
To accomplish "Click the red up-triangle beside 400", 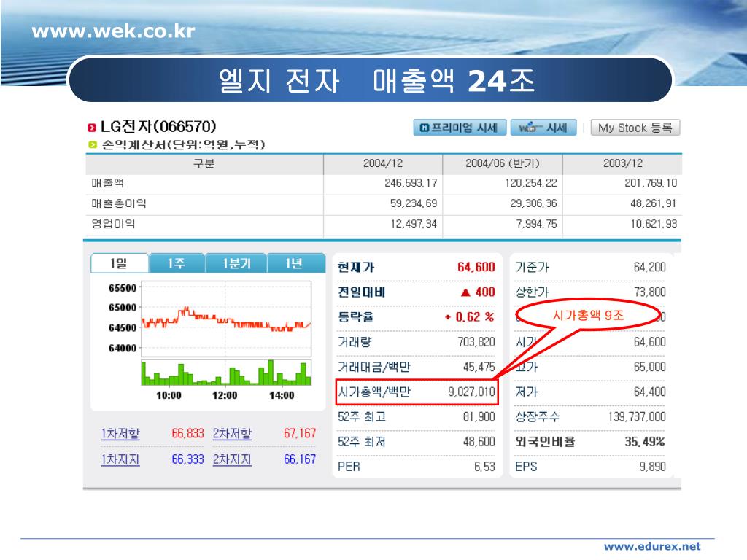I will click(465, 292).
